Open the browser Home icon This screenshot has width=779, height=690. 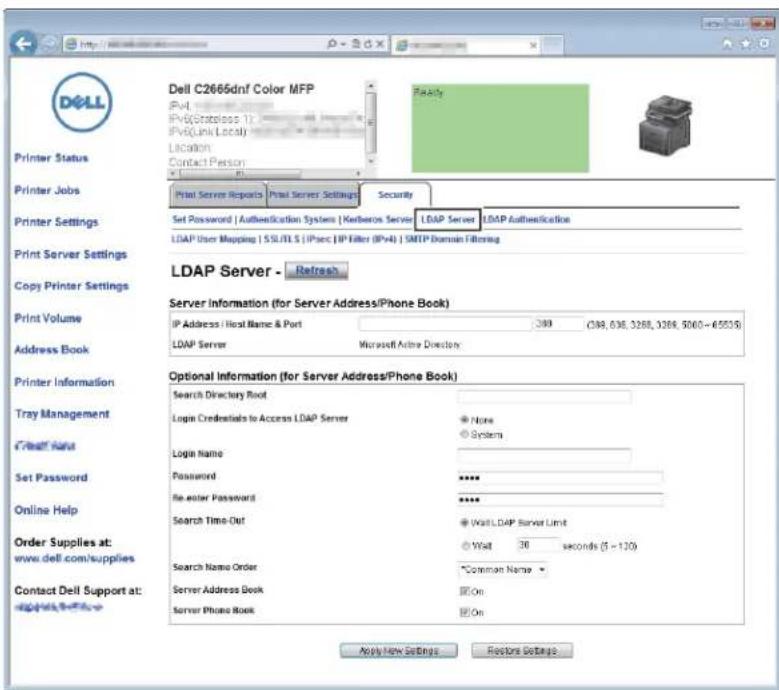point(727,44)
